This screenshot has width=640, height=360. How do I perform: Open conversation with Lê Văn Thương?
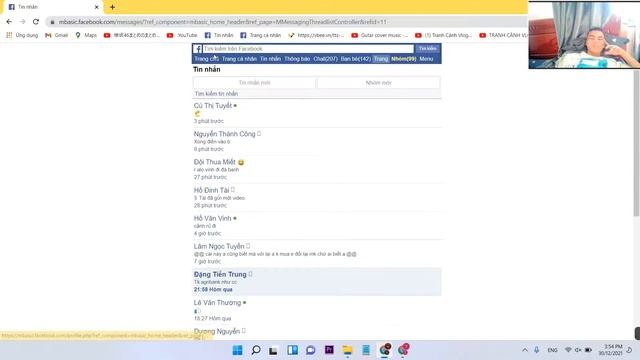217,302
